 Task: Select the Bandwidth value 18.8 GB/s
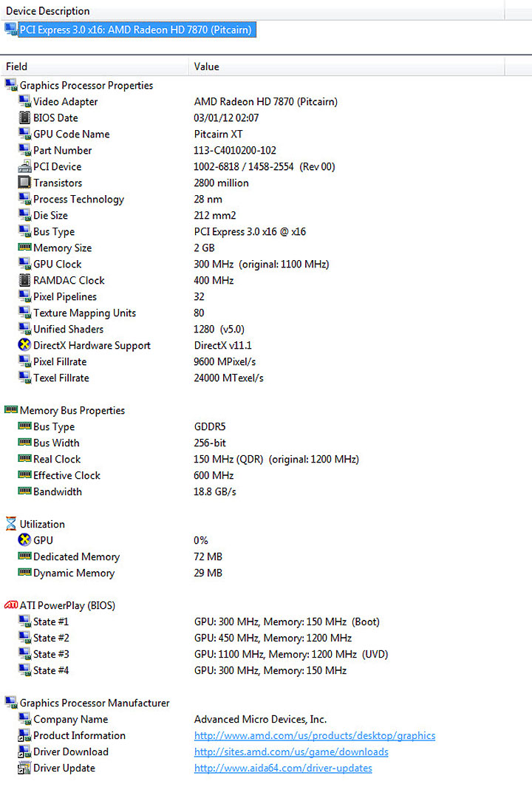point(215,492)
